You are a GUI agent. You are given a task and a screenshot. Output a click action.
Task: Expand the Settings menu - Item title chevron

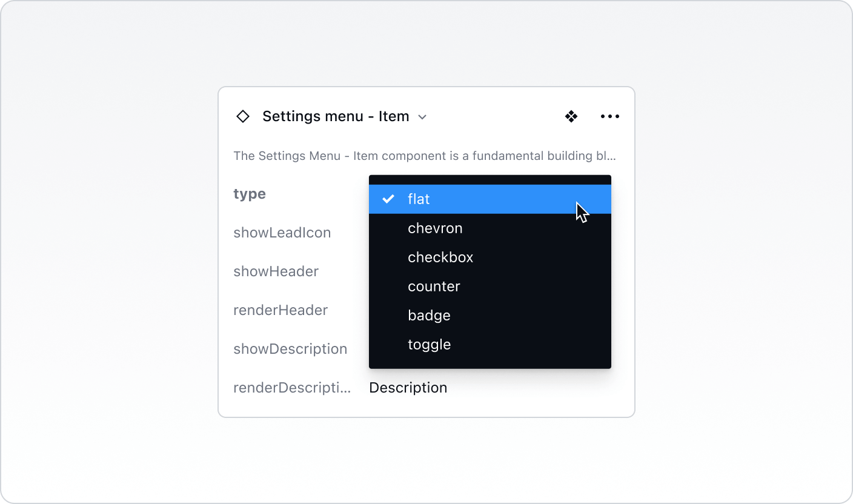[422, 116]
